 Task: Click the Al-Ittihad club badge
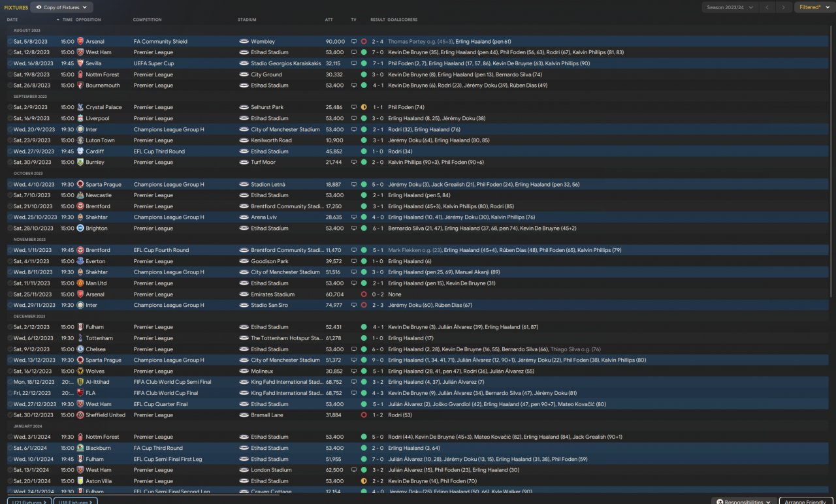(x=80, y=382)
